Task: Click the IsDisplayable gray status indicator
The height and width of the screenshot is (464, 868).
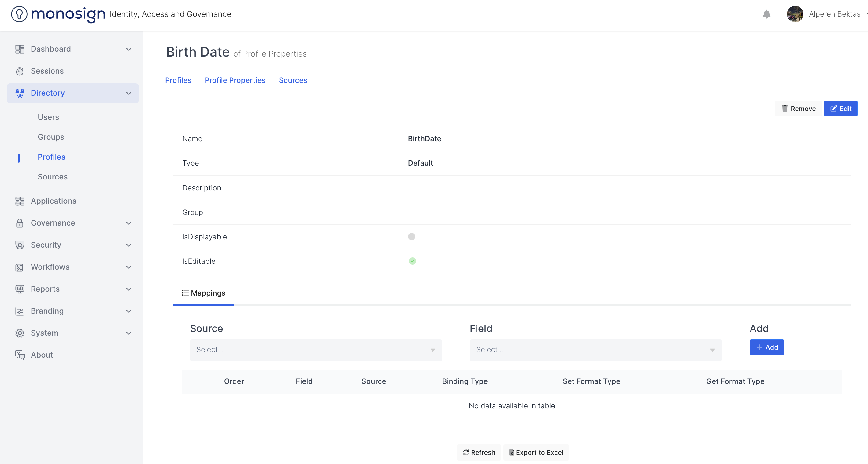Action: (x=411, y=237)
